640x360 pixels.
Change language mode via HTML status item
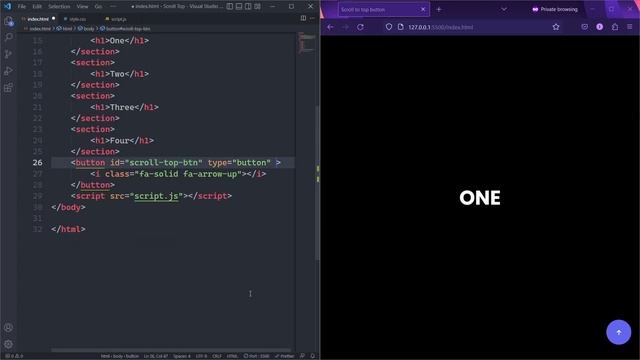[232, 356]
